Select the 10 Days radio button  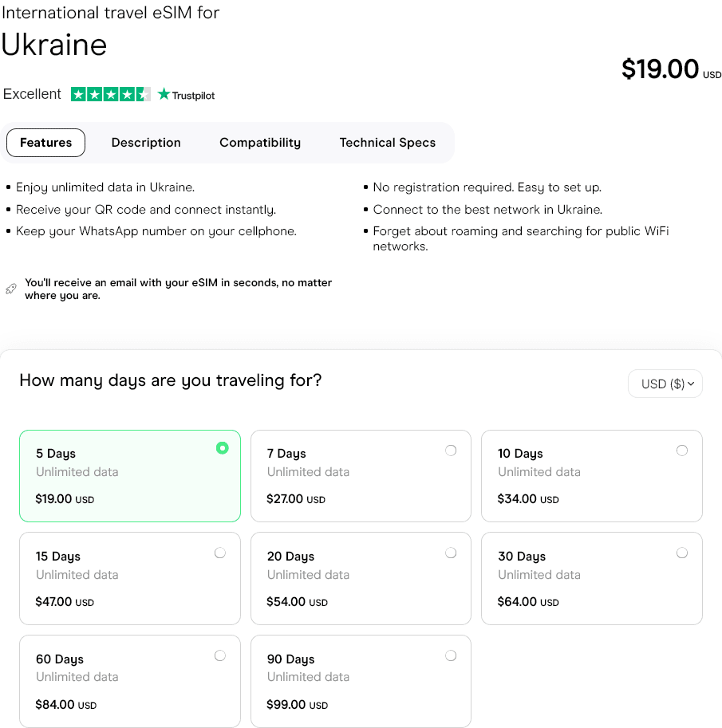click(681, 451)
